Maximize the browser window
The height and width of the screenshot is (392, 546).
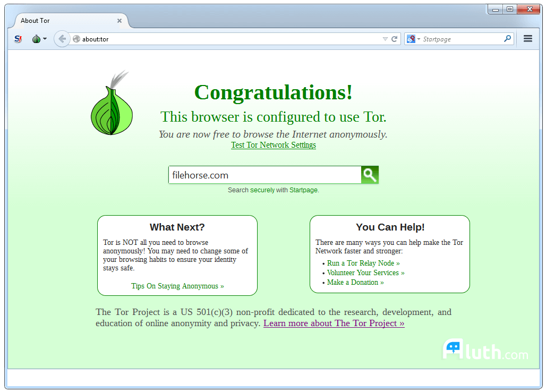click(x=510, y=10)
